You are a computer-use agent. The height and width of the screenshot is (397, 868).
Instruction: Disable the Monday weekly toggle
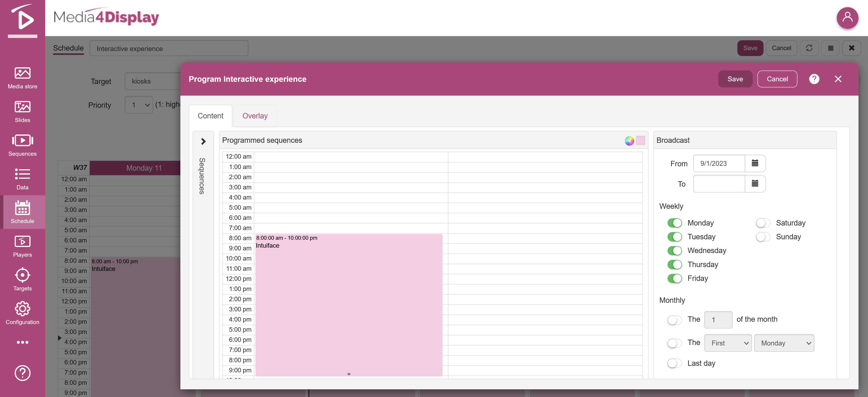tap(674, 223)
